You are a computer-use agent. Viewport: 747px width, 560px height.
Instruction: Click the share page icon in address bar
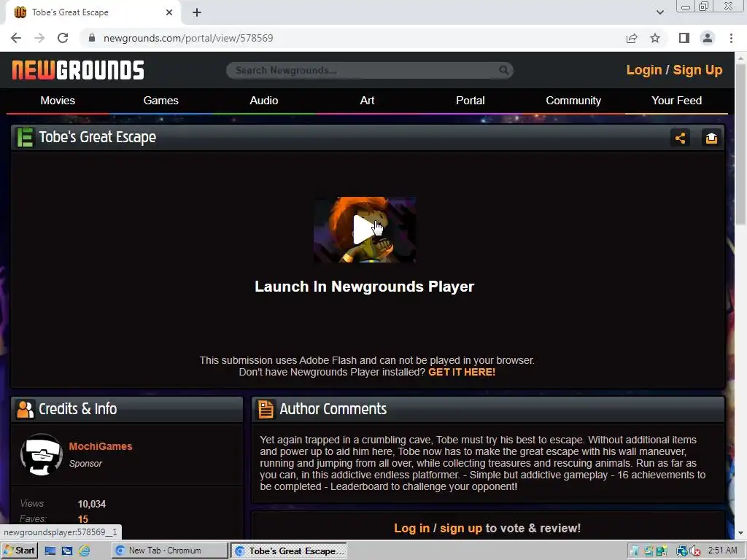pyautogui.click(x=632, y=38)
